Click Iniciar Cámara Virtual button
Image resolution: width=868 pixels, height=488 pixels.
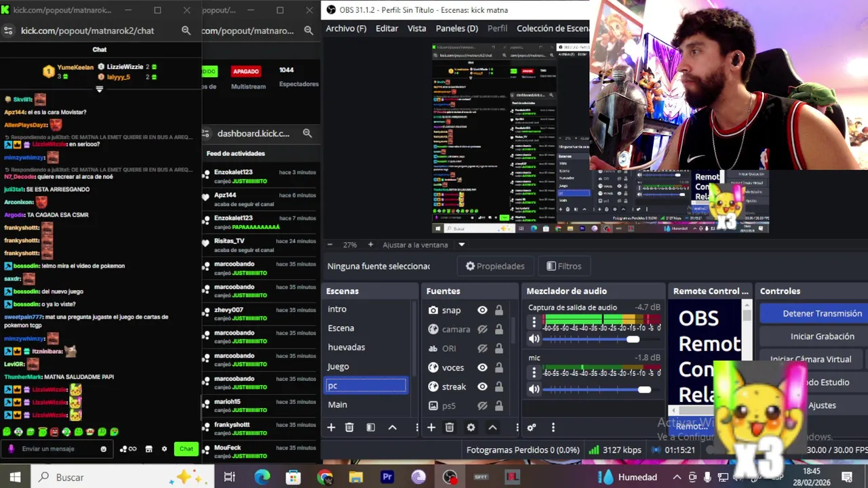point(810,359)
